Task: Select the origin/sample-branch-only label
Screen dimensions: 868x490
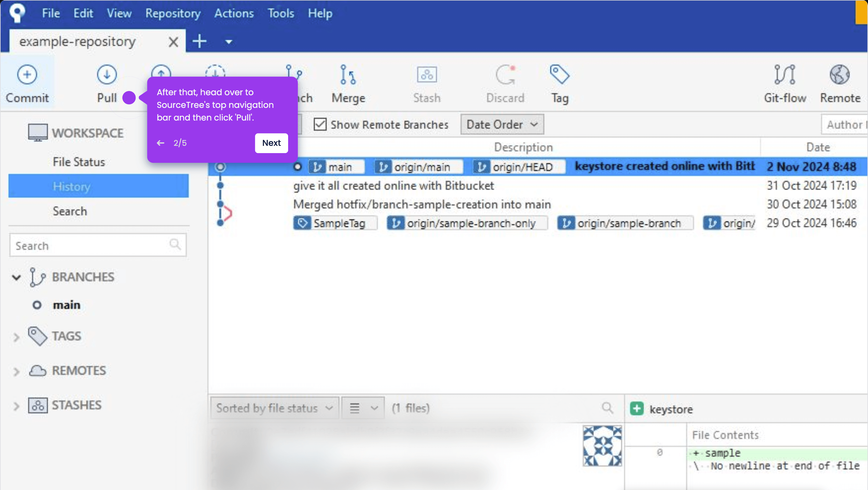Action: pos(467,223)
